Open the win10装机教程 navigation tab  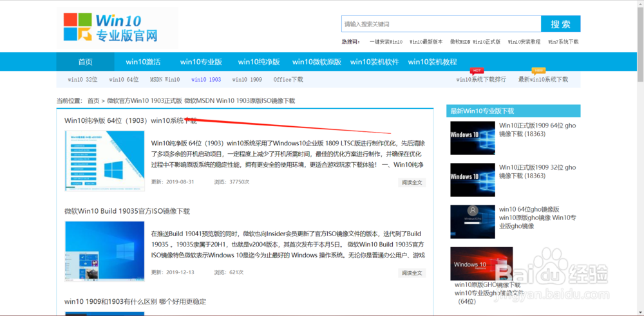click(x=432, y=62)
